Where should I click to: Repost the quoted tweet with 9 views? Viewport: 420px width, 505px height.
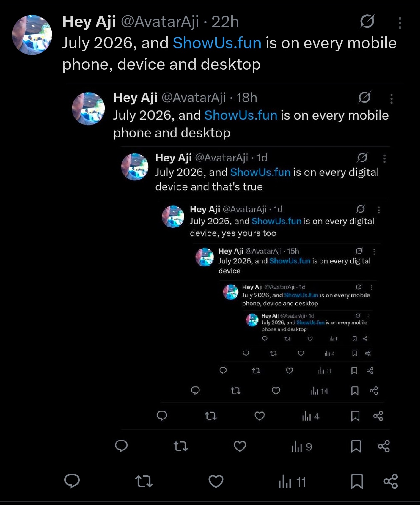tap(181, 446)
